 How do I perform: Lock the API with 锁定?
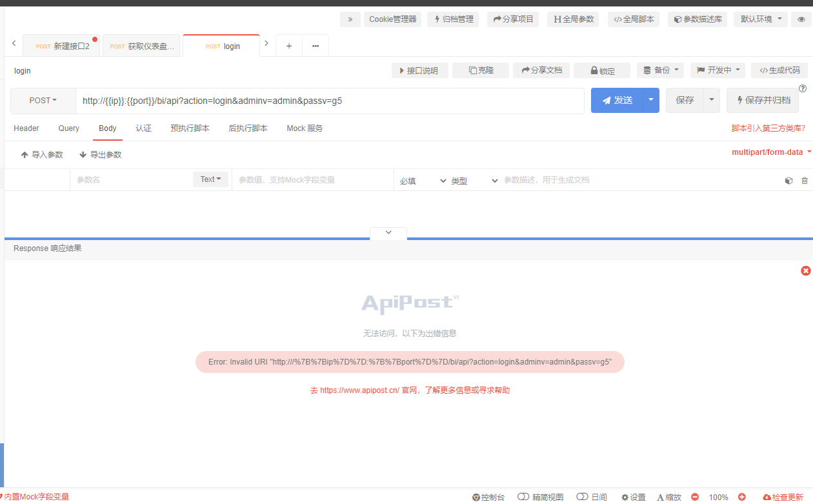tap(602, 70)
